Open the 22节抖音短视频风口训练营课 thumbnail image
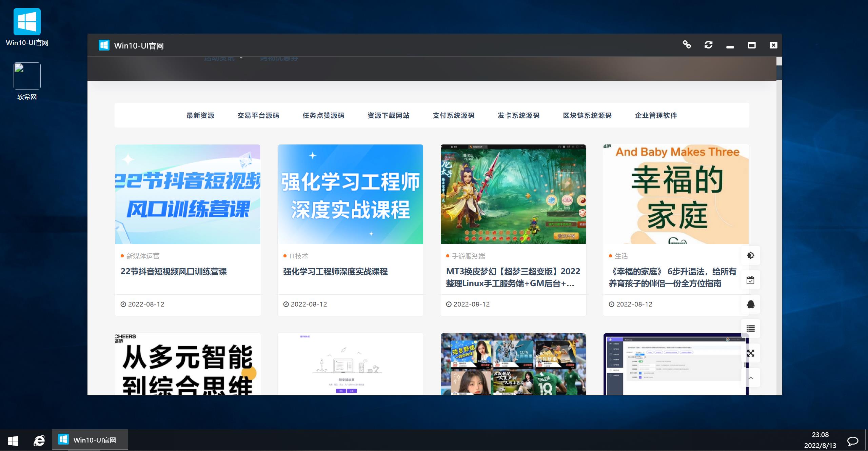The height and width of the screenshot is (451, 868). pyautogui.click(x=188, y=194)
